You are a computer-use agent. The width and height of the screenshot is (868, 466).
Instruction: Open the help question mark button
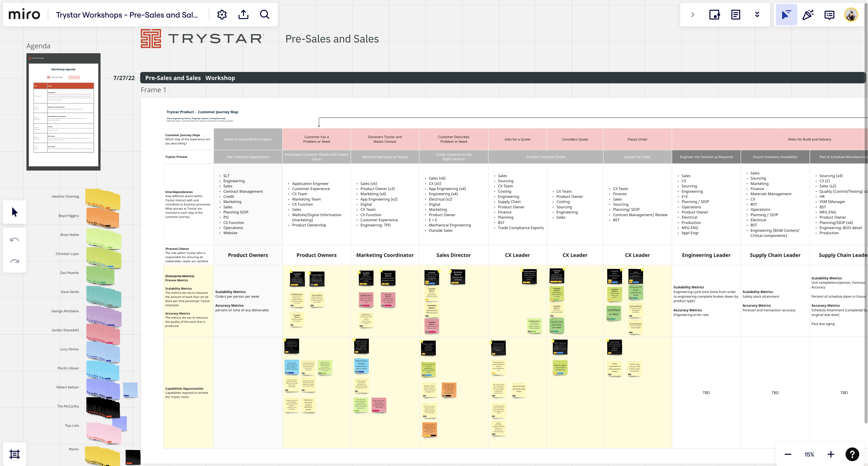click(x=852, y=454)
